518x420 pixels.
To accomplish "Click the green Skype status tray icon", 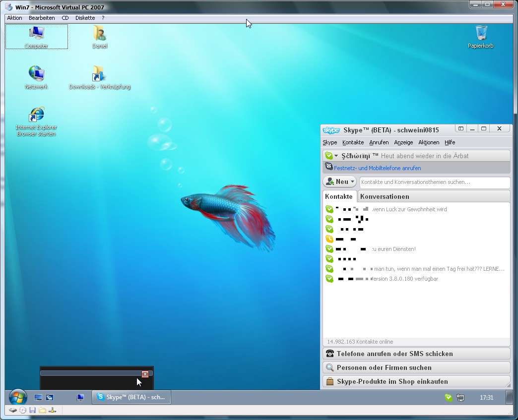I will [449, 398].
